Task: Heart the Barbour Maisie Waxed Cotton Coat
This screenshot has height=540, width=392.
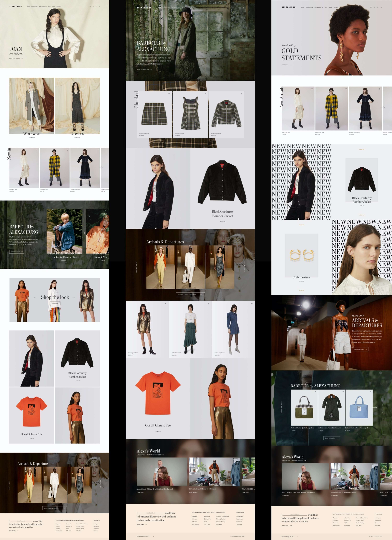Action: tap(343, 392)
